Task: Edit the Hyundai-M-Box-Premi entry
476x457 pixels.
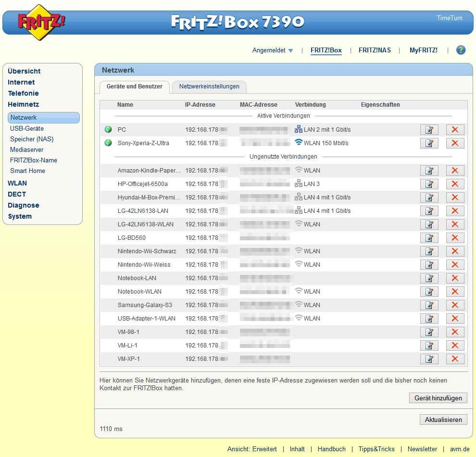Action: 429,197
